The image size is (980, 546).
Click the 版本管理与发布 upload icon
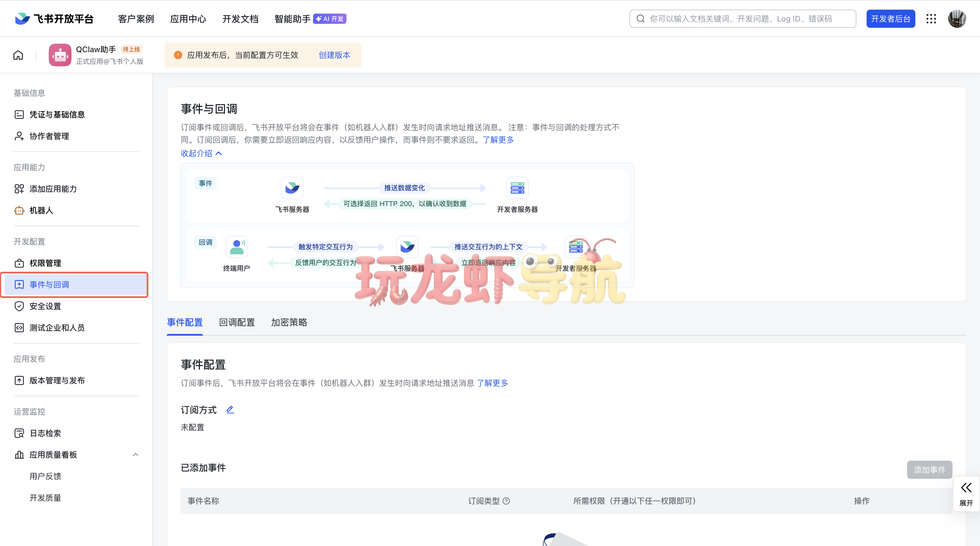coord(19,381)
